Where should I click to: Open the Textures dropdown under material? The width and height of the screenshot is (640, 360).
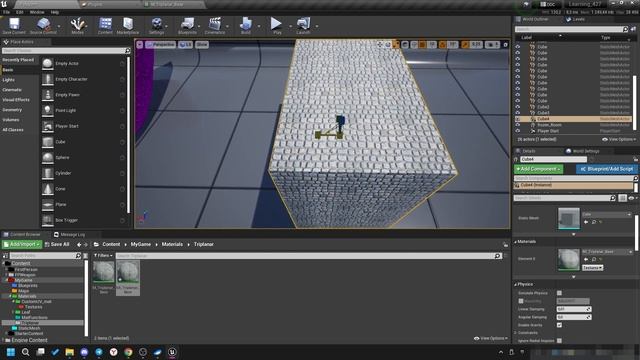(592, 268)
